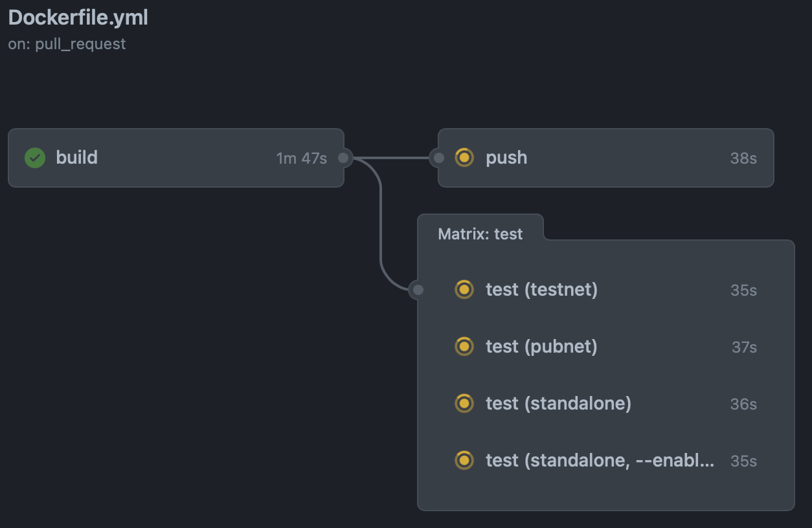
Task: Click the yellow in-progress icon on push job
Action: click(x=464, y=158)
